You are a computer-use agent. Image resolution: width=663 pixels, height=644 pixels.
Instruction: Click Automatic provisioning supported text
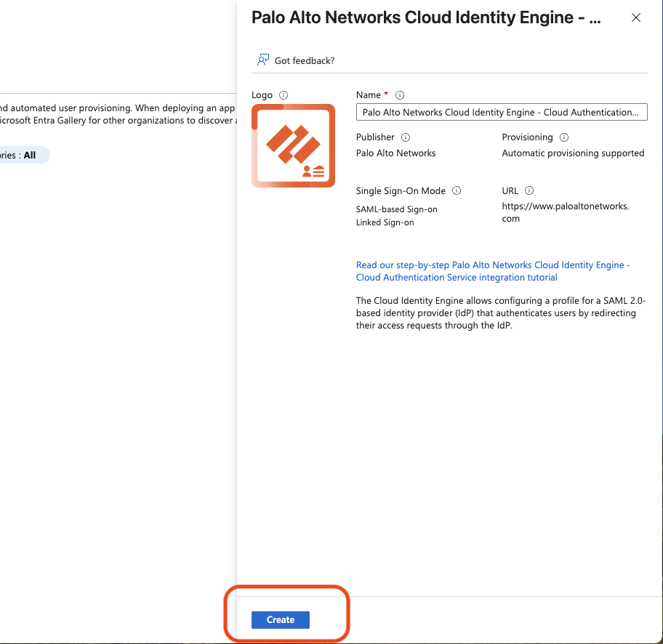coord(573,153)
